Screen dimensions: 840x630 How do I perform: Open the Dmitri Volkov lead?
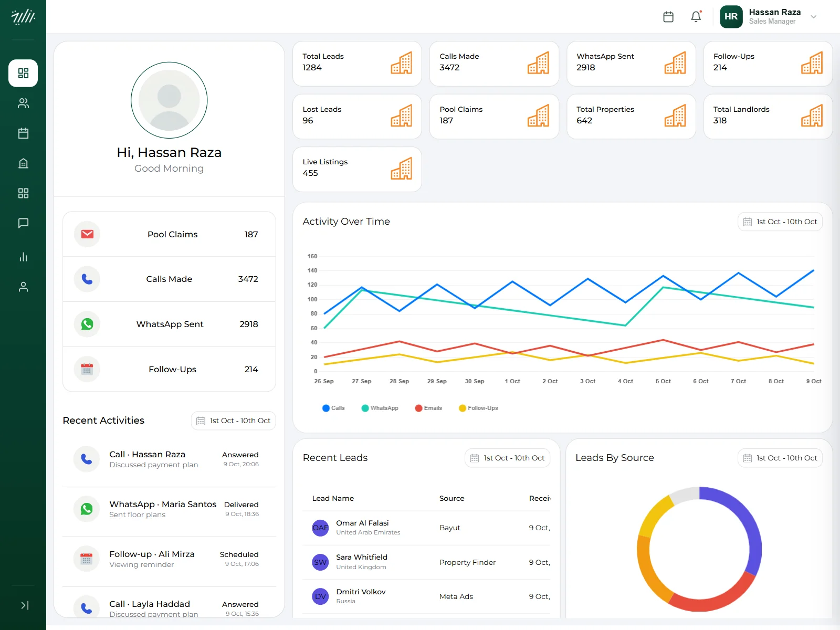tap(426, 596)
